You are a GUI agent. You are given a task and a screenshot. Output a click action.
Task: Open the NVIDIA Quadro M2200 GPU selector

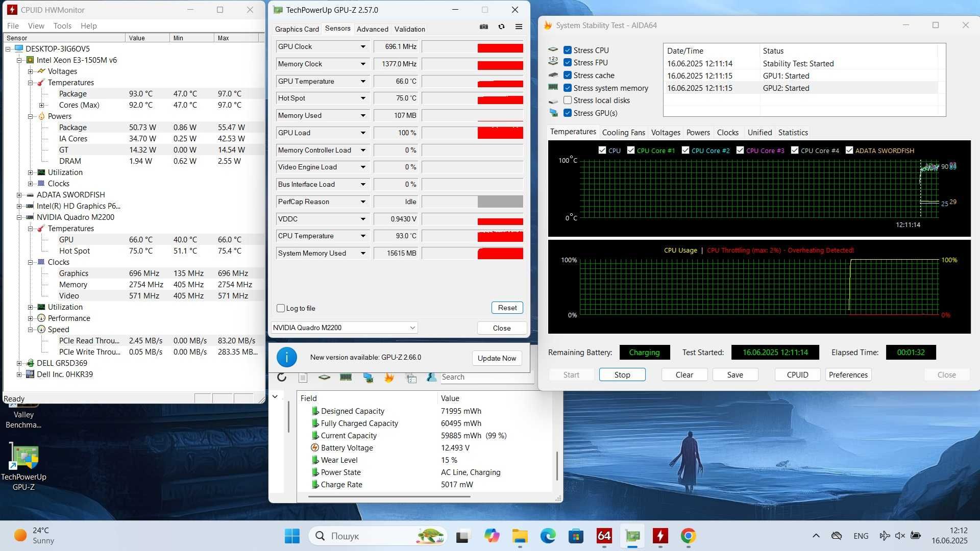tap(344, 328)
